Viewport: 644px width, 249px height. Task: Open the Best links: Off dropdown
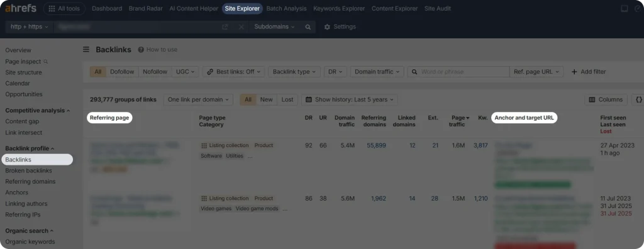(233, 72)
